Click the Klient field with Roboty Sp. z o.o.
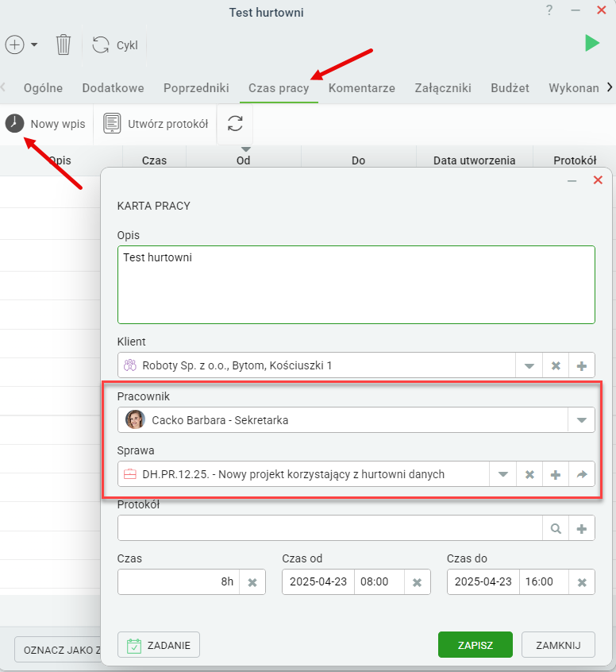Image resolution: width=616 pixels, height=672 pixels. [x=317, y=365]
